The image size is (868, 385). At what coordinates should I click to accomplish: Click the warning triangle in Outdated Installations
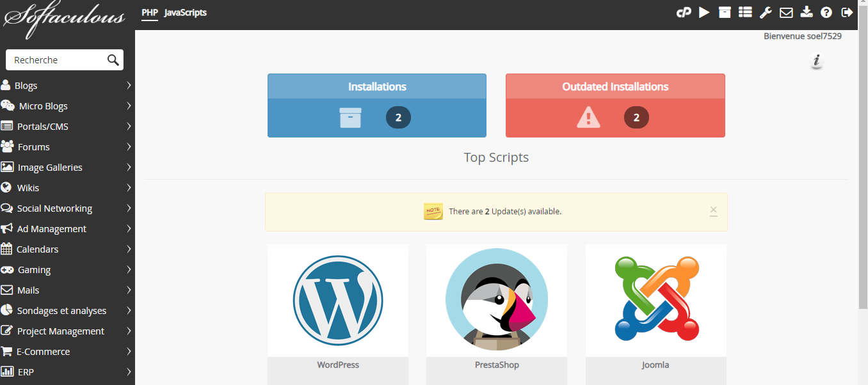pos(588,118)
